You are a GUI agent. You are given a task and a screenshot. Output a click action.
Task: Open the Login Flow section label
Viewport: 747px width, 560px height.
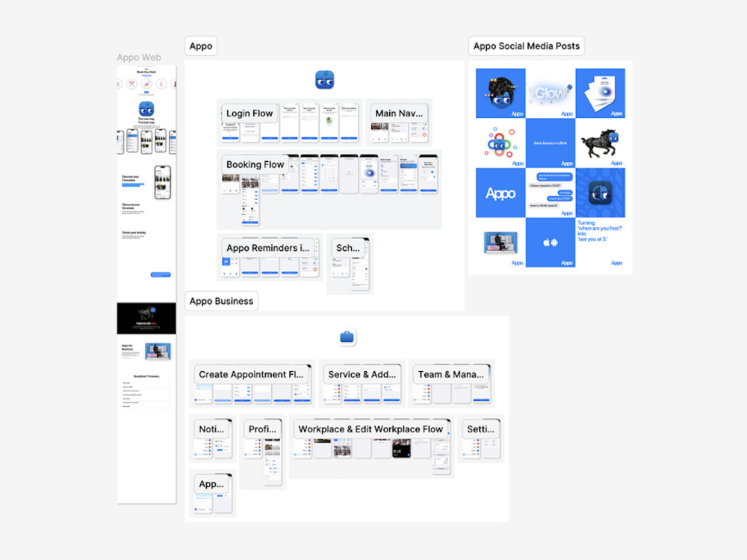click(x=249, y=113)
